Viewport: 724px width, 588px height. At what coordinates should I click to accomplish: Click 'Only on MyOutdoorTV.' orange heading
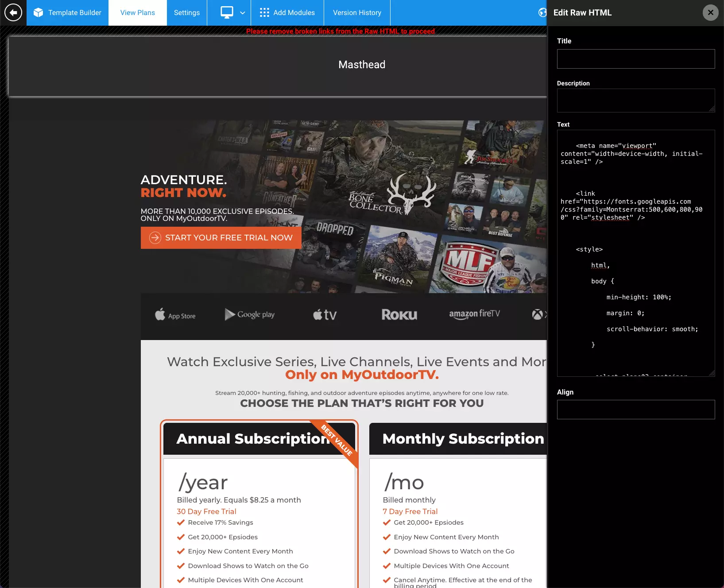[362, 375]
